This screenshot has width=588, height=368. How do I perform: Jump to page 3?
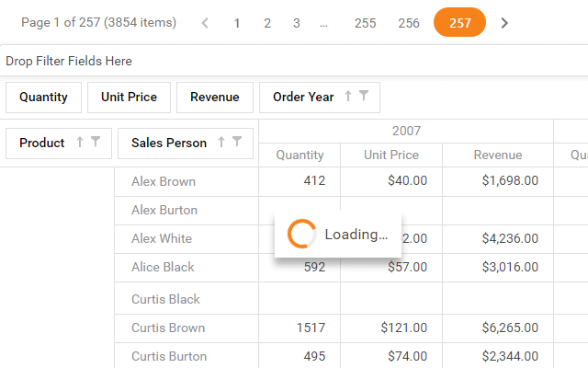click(296, 23)
